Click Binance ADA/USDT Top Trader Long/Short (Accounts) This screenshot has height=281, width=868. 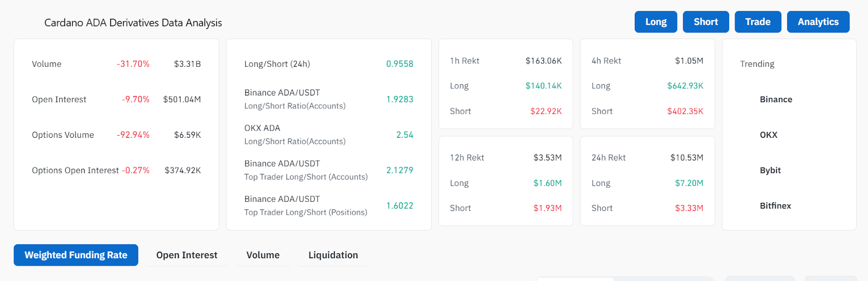(328, 170)
